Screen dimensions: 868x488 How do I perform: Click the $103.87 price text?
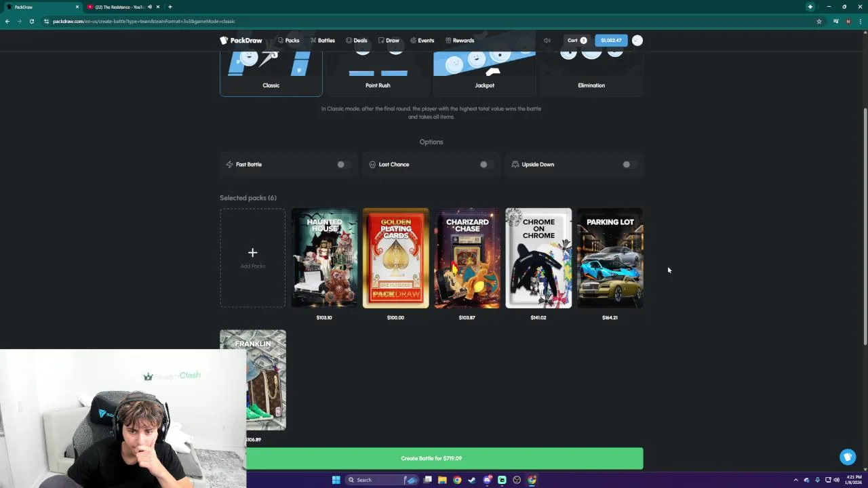point(467,317)
